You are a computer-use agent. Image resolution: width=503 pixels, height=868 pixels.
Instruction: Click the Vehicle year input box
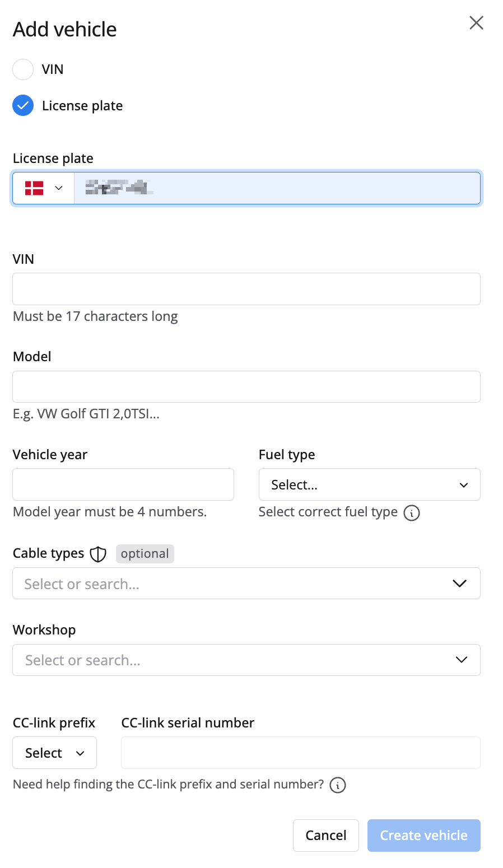(123, 484)
